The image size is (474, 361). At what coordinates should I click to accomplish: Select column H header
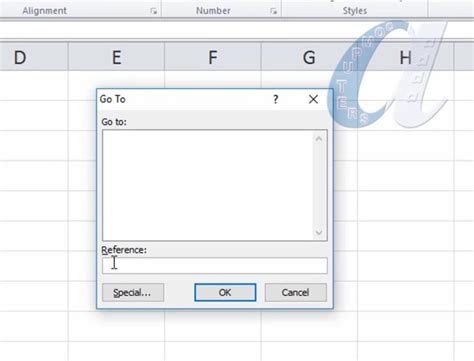point(406,57)
